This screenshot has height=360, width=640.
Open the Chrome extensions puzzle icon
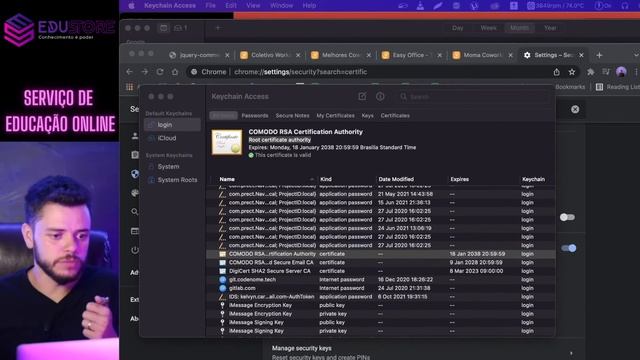pos(591,72)
